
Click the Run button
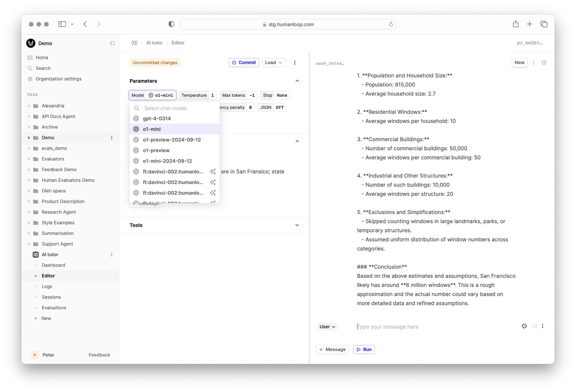[x=364, y=350]
